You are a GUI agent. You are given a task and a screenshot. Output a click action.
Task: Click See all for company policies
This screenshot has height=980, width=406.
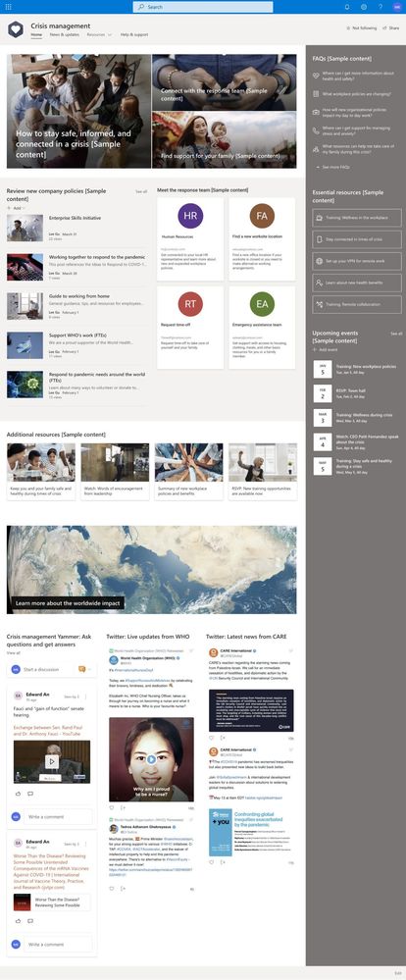141,192
